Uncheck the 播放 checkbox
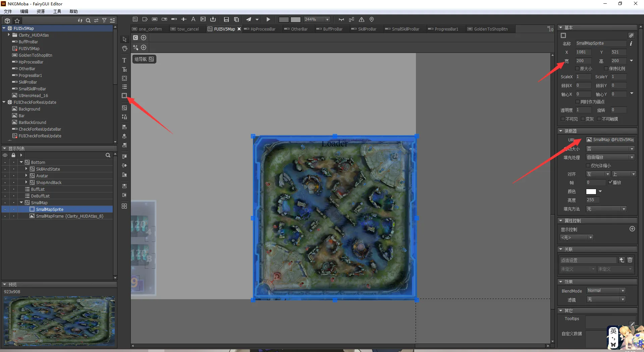644x352 pixels. [x=610, y=182]
